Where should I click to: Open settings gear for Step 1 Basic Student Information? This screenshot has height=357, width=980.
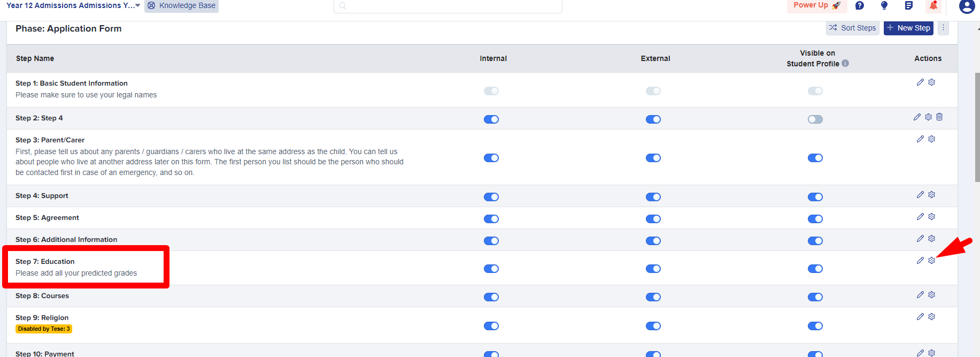pos(932,82)
